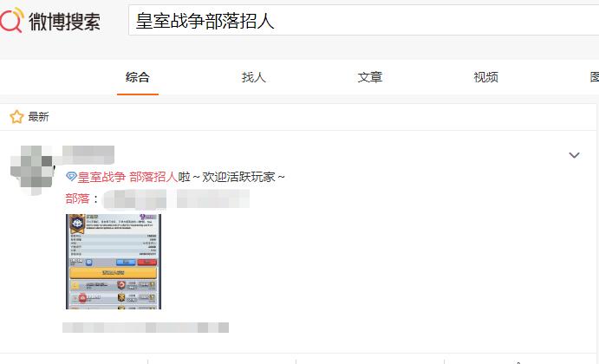Viewport: 599px width, 364px height.
Task: Focus the search box containing 皇室战争部落招人
Action: pos(363,20)
